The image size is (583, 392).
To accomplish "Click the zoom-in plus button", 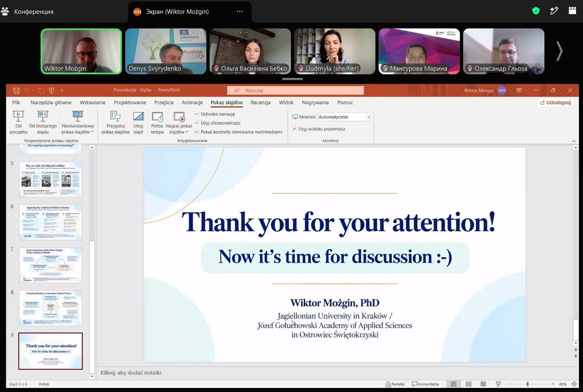I will click(x=553, y=384).
